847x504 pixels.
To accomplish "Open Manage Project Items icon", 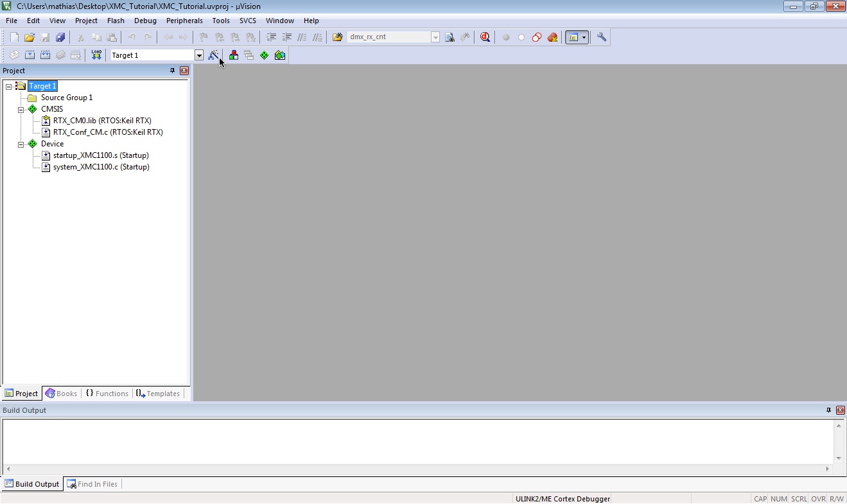I will click(234, 55).
